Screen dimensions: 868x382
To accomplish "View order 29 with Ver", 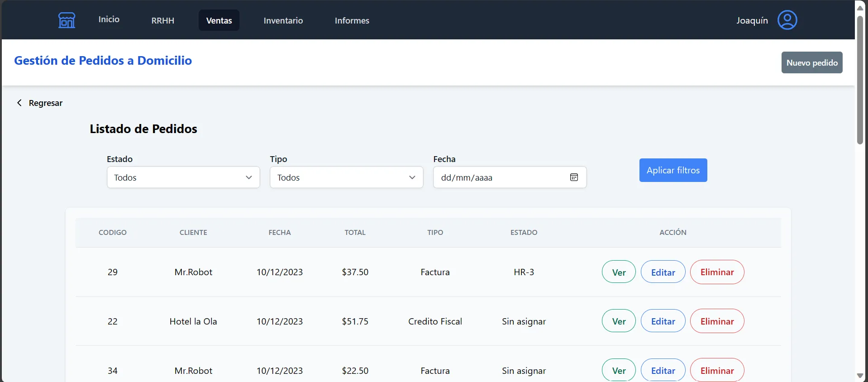I will click(x=619, y=272).
